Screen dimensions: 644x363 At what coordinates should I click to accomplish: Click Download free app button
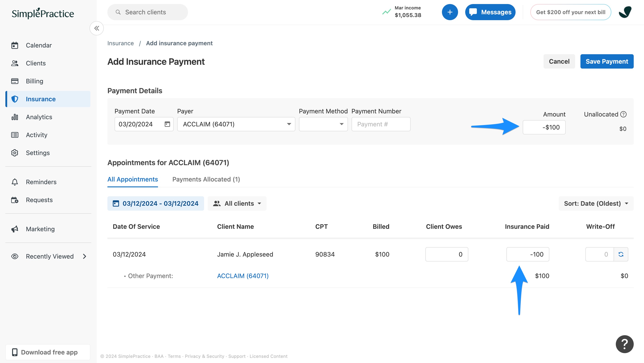point(48,352)
